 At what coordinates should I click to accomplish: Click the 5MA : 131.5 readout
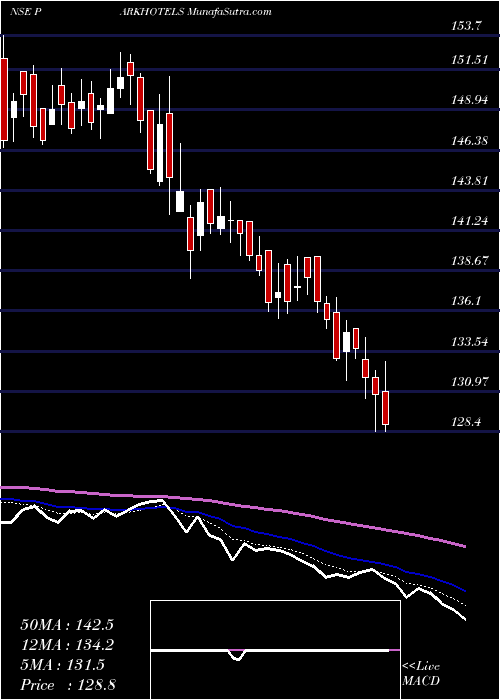62,665
